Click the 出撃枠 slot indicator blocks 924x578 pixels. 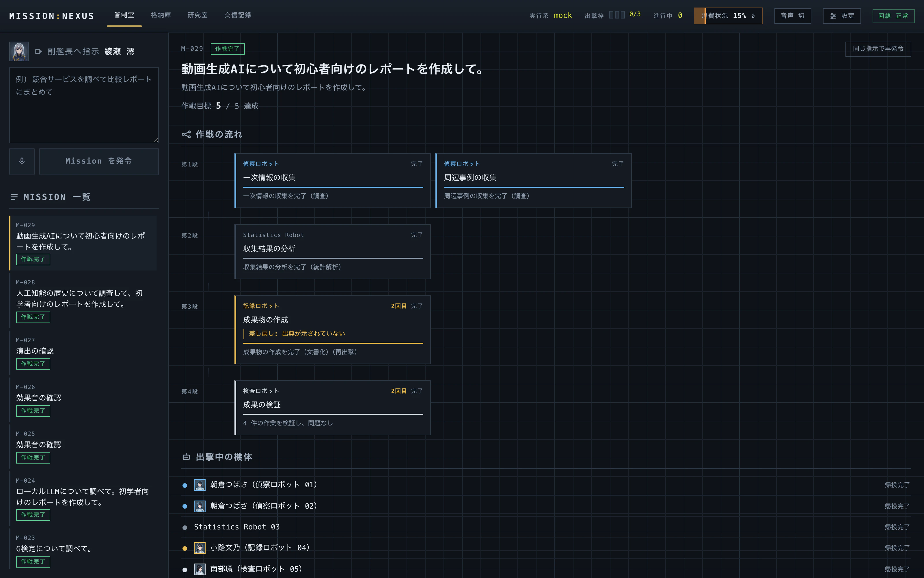(x=617, y=15)
